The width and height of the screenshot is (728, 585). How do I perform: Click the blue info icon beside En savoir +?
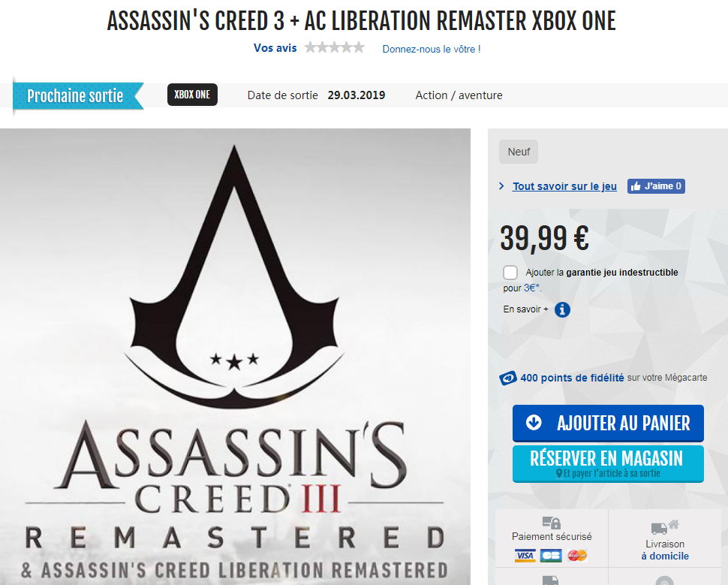[x=562, y=309]
